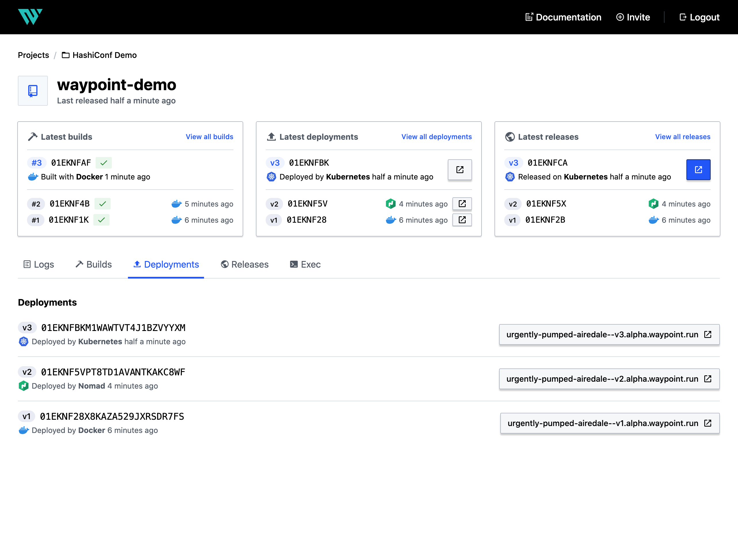Open urgently-pumped-airedale v1 external URL
Image resolution: width=738 pixels, height=560 pixels.
pyautogui.click(x=708, y=423)
